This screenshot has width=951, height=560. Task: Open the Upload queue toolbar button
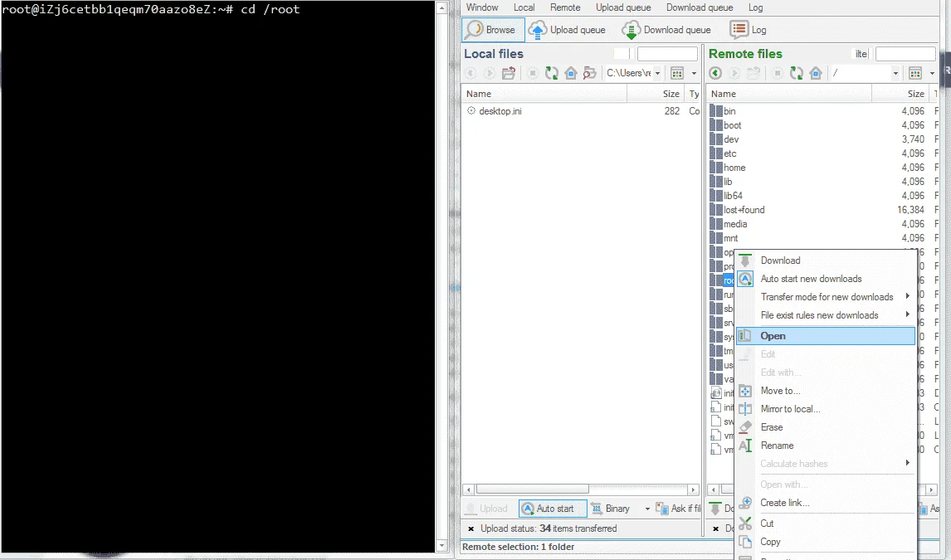click(x=567, y=30)
